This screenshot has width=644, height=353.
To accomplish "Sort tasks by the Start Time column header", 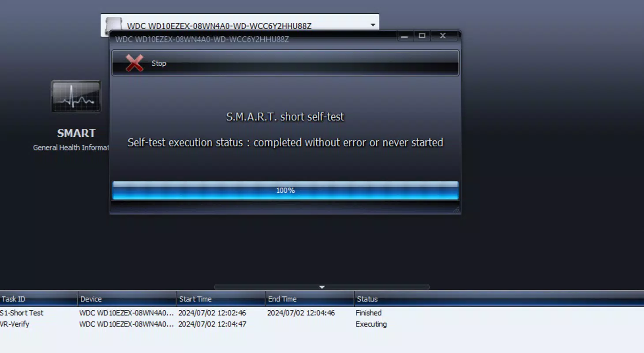I will tap(221, 299).
